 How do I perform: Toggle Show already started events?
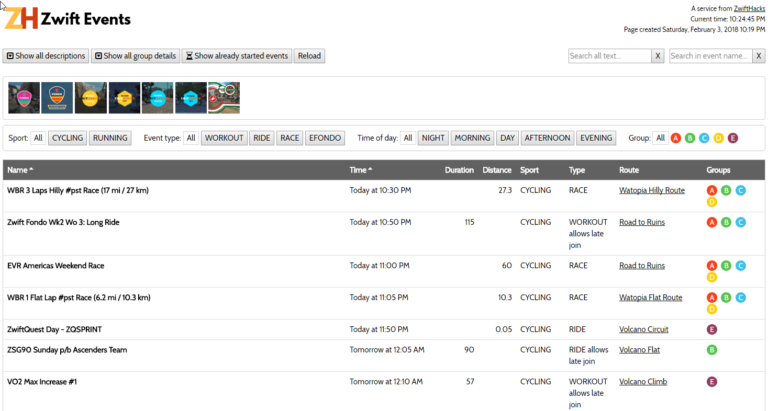pyautogui.click(x=237, y=56)
